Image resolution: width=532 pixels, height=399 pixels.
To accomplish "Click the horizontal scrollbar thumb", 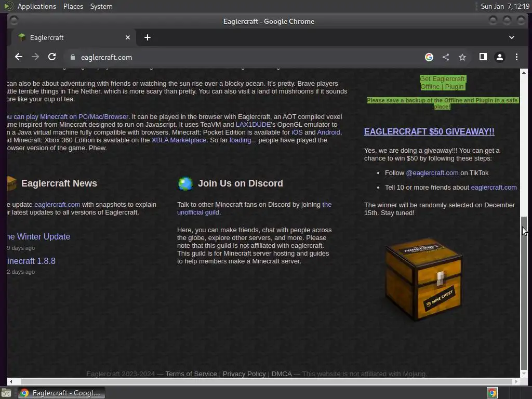I will (267, 381).
